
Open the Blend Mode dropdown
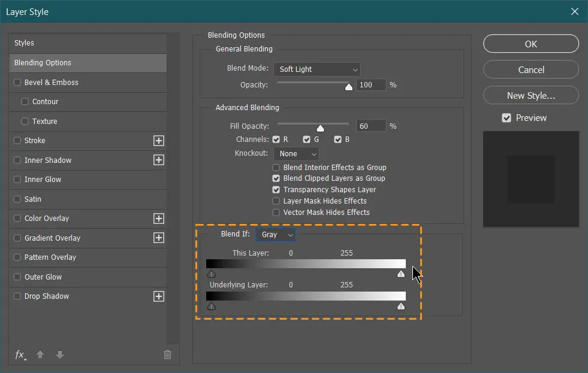pyautogui.click(x=316, y=69)
